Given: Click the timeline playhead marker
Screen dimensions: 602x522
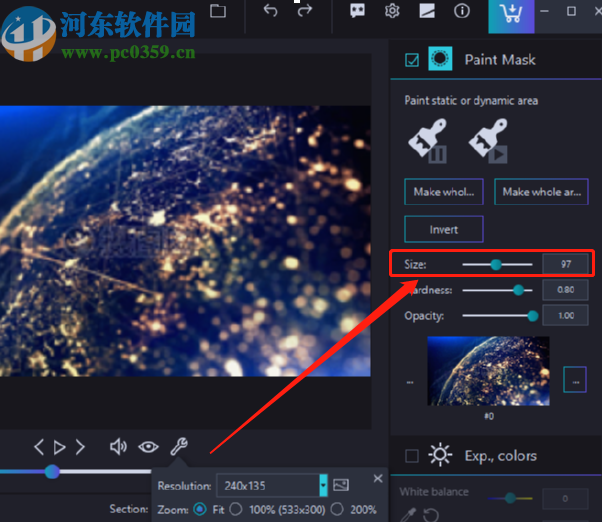Looking at the screenshot, I should [52, 472].
